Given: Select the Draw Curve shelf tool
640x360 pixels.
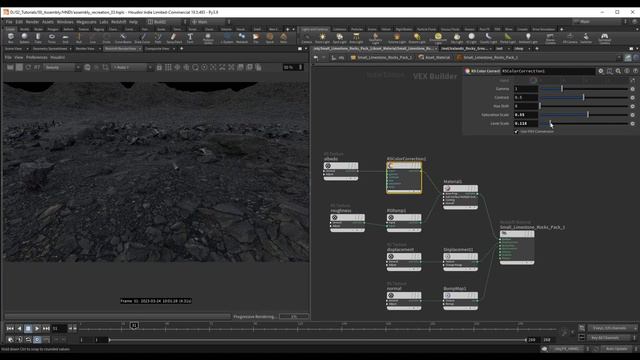Looking at the screenshot, I should click(x=142, y=38).
